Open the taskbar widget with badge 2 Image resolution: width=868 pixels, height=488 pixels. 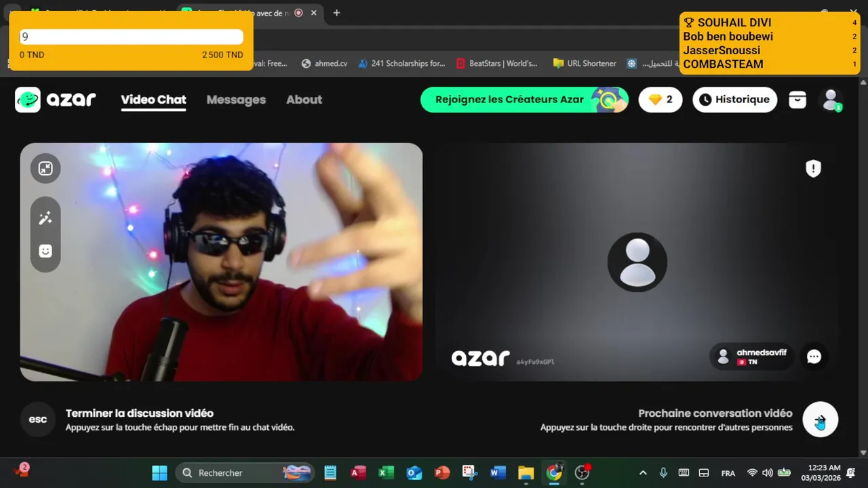point(21,470)
